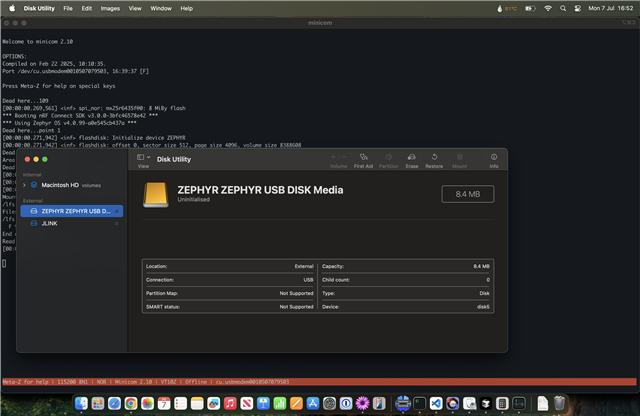Open the File menu

click(x=68, y=8)
